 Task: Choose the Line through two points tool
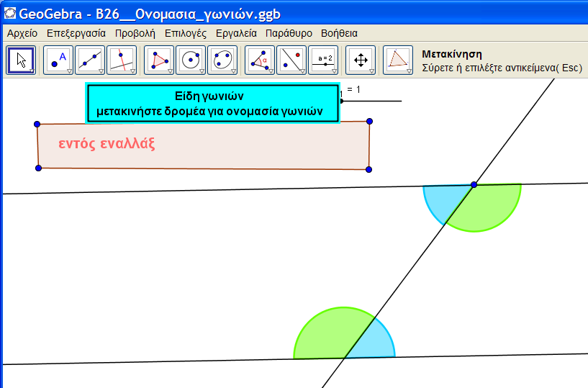click(x=90, y=60)
